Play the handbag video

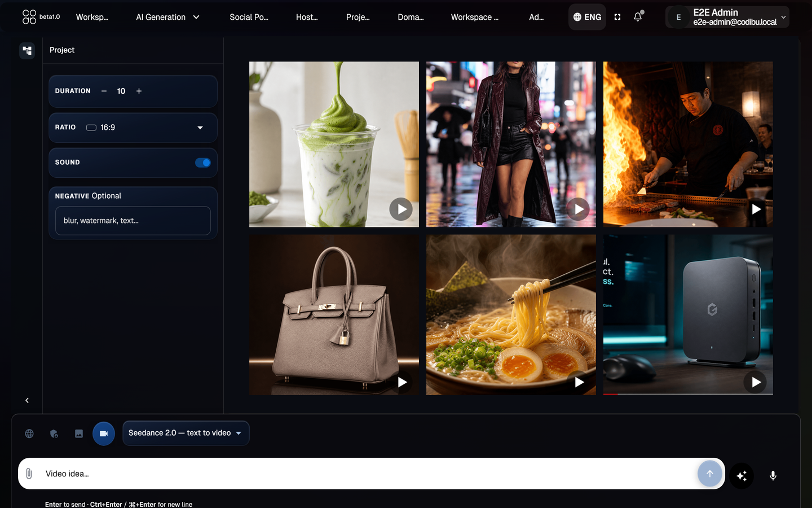(x=401, y=382)
